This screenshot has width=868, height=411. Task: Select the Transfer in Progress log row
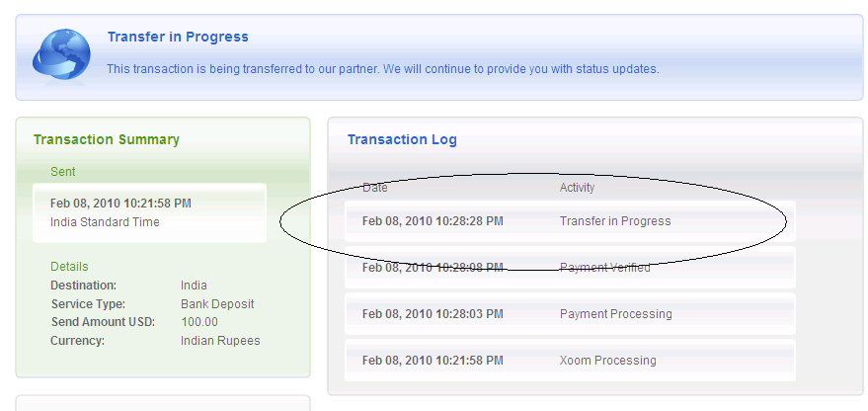pos(570,221)
